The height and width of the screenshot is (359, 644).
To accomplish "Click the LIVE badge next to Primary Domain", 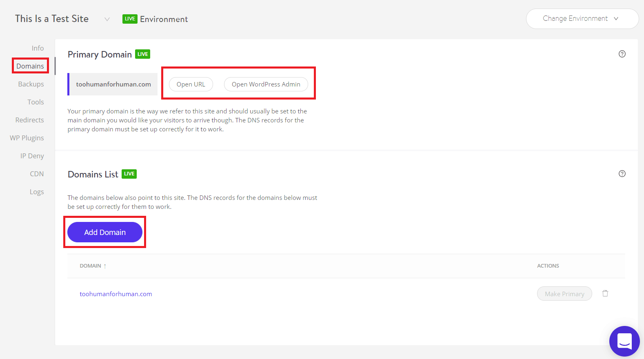I will click(142, 54).
